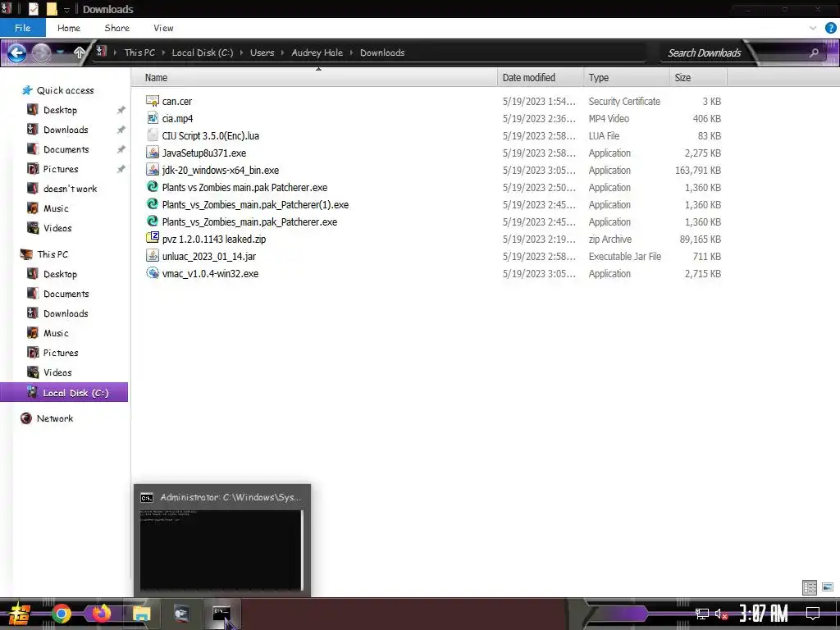Select the CIU Script 3.5.0(Enc).lua file icon
840x630 pixels.
coord(153,135)
